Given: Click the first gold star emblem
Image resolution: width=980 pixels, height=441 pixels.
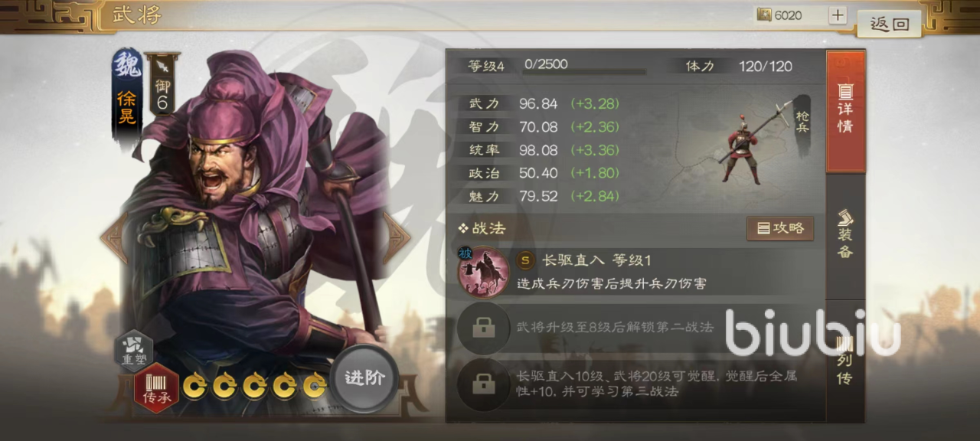Looking at the screenshot, I should (195, 385).
